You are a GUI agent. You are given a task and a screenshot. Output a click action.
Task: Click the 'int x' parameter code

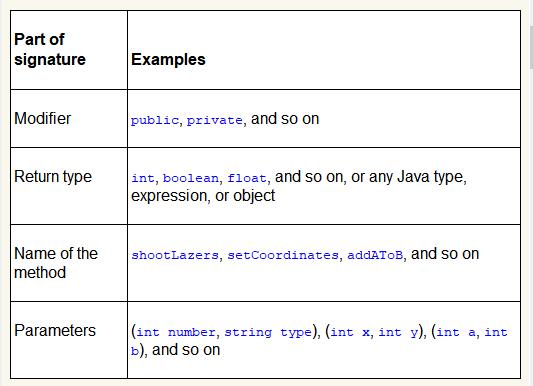coord(350,332)
